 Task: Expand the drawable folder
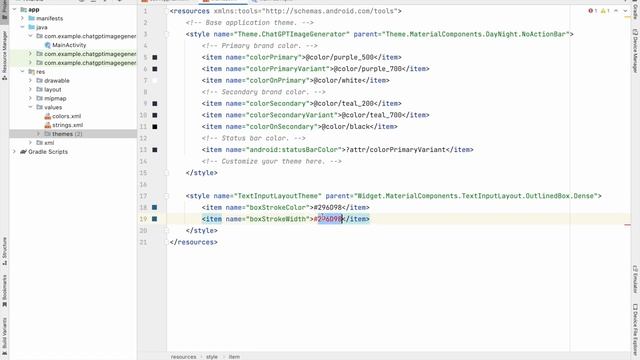click(x=30, y=80)
